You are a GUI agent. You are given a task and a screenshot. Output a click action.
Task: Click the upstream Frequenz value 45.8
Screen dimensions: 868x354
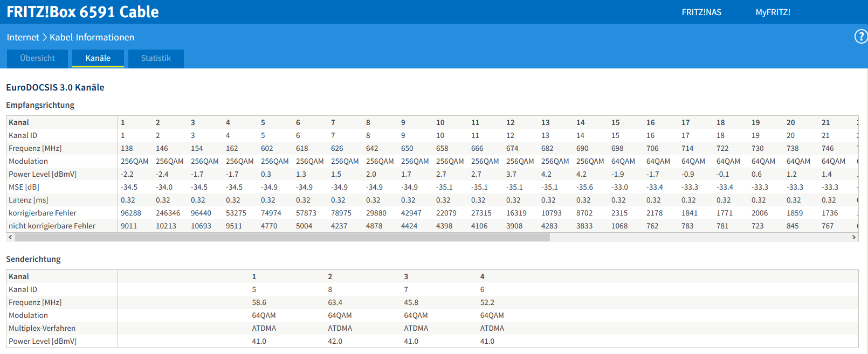point(411,302)
